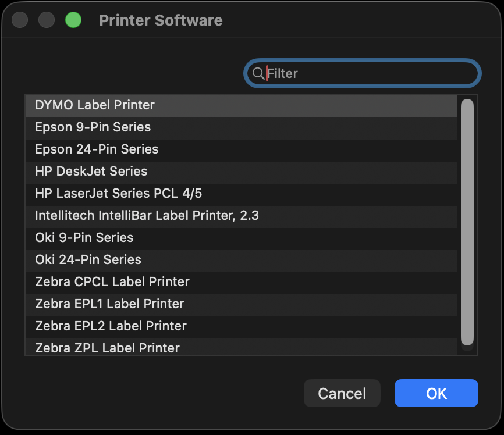Dismiss dialog with Cancel button
The height and width of the screenshot is (435, 504).
tap(342, 394)
